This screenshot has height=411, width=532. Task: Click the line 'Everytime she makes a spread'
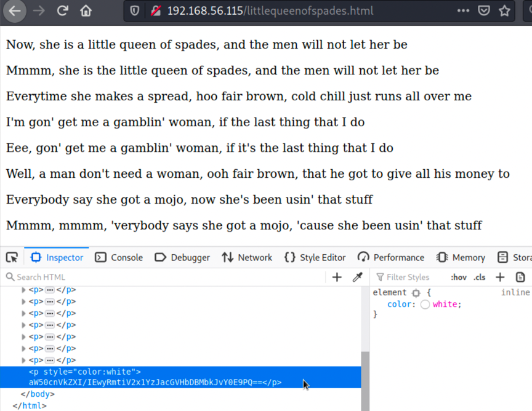pos(239,97)
